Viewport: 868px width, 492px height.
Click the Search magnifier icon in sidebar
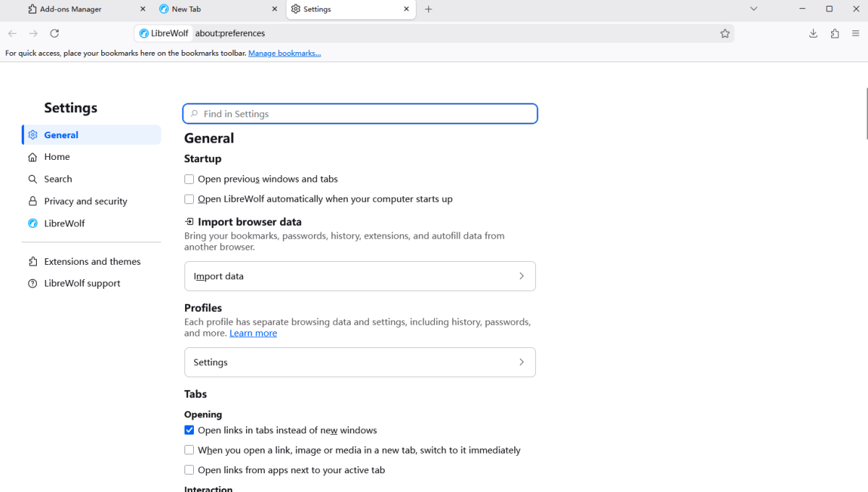click(33, 179)
